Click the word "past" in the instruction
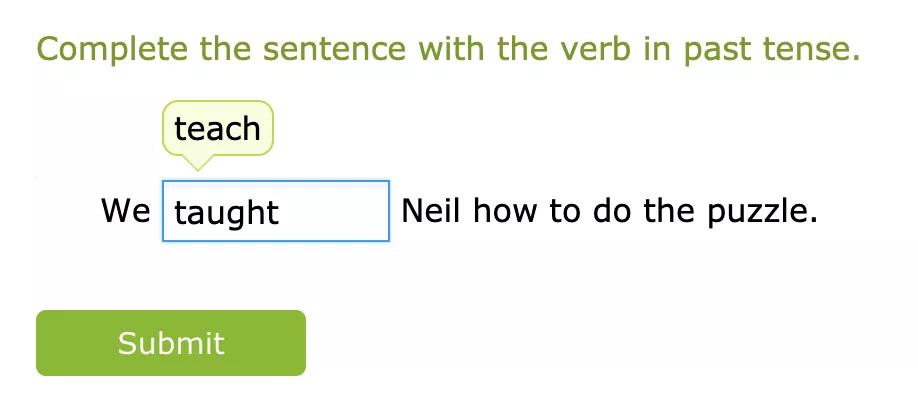Screen dimensions: 918x418 pyautogui.click(x=725, y=49)
